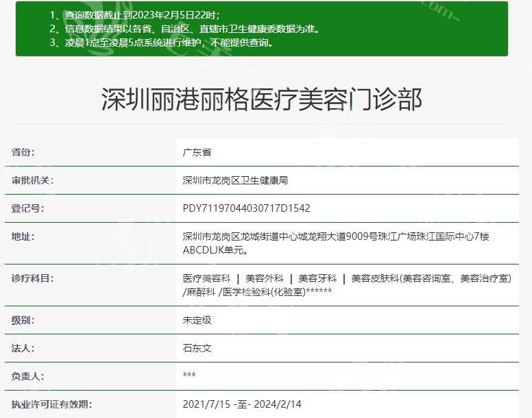Click the 法人 label
This screenshot has width=532, height=418.
click(23, 348)
